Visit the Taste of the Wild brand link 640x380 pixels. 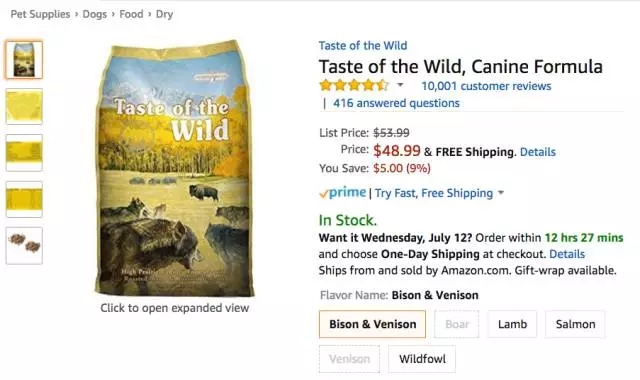tap(363, 45)
